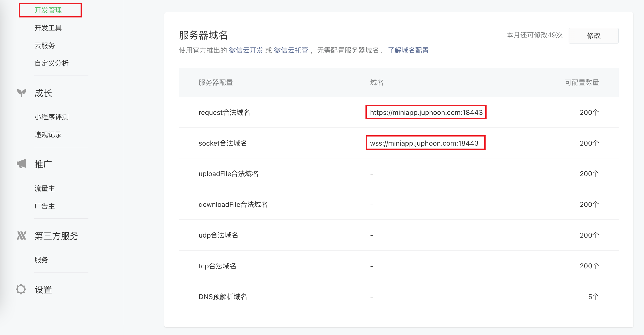Click the 可配置数量 column header
644x335 pixels.
pos(582,82)
